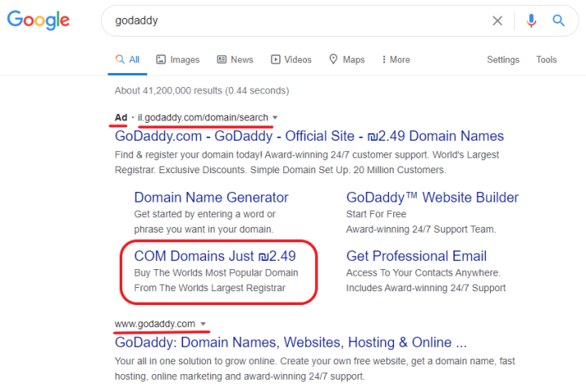The height and width of the screenshot is (392, 586).
Task: Start voice search with the microphone icon
Action: click(531, 20)
